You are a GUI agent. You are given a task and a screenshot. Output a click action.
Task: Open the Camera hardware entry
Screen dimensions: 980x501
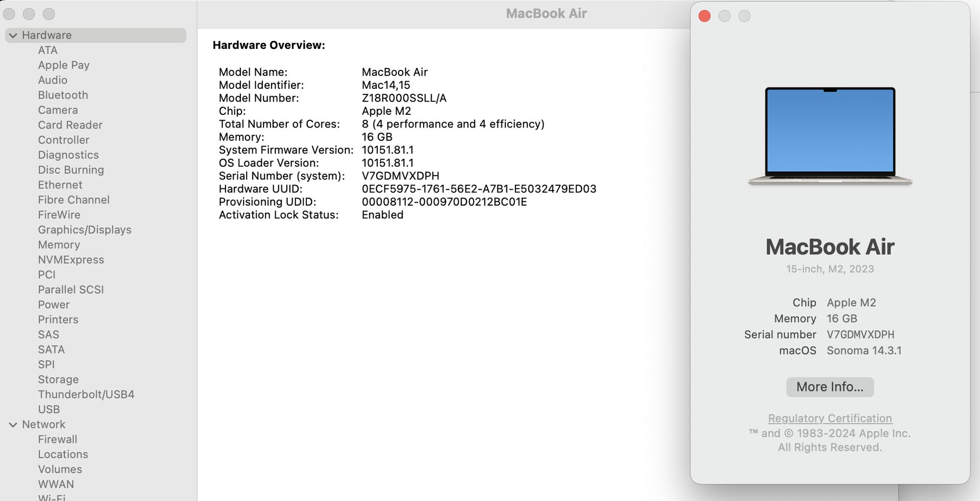pos(58,110)
